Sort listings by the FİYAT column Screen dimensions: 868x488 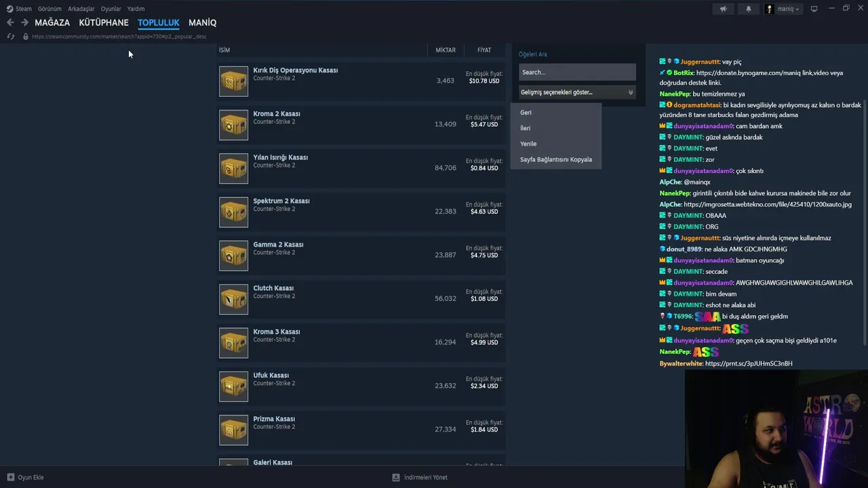(x=484, y=50)
